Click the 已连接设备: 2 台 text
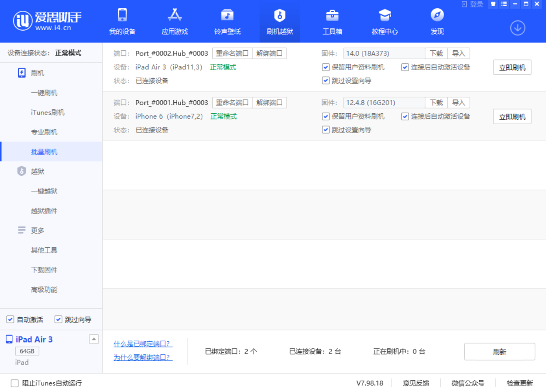 (x=315, y=351)
